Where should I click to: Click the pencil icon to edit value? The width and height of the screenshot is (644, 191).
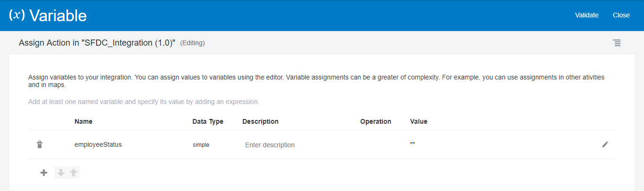pyautogui.click(x=605, y=144)
